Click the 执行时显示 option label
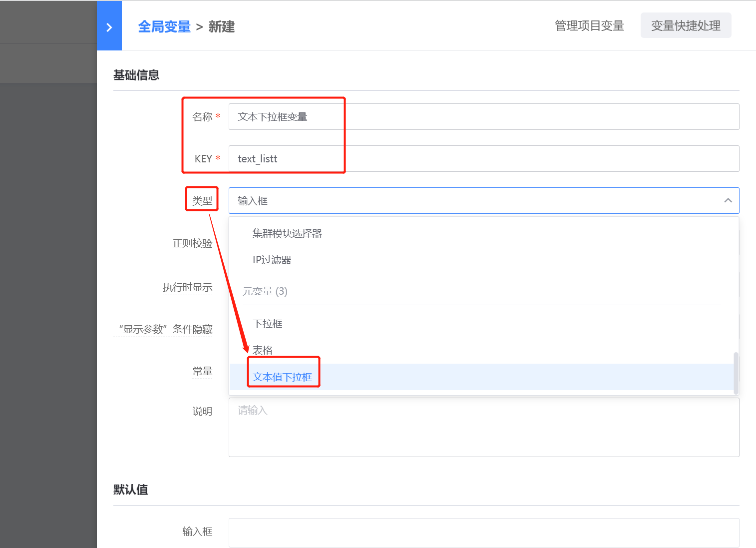This screenshot has width=756, height=548. pyautogui.click(x=188, y=287)
